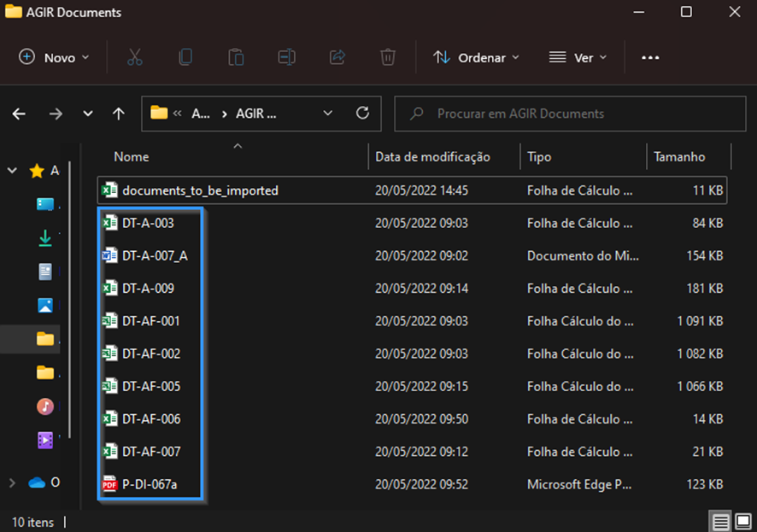Click the PDF icon of P-DI-067a

[x=109, y=484]
